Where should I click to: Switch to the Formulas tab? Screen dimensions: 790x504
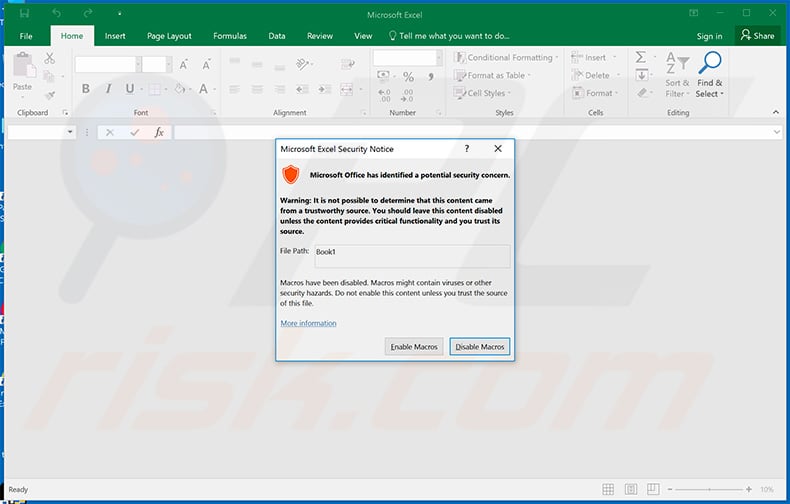coord(230,36)
